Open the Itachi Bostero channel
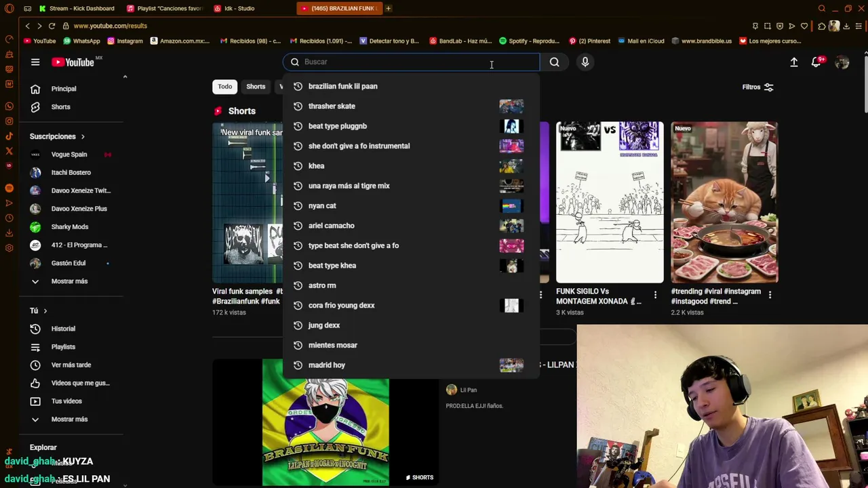Viewport: 868px width, 488px height. point(71,173)
